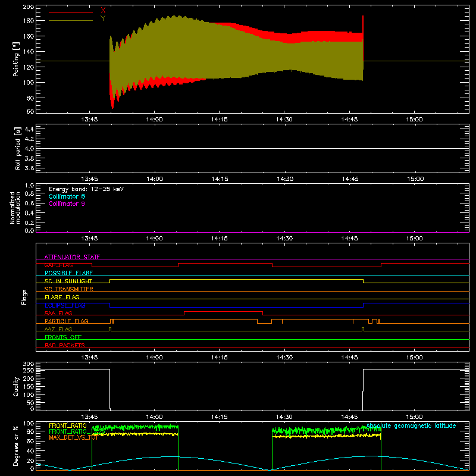476x476 pixels.
Task: Click the blue ECLIPSE_FLAG label
Action: click(65, 305)
